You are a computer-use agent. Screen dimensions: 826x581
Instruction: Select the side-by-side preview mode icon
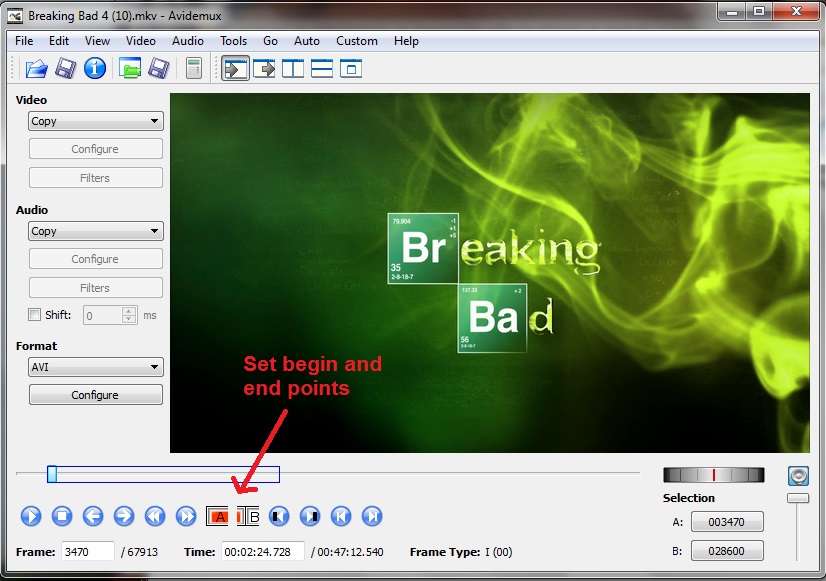[293, 69]
